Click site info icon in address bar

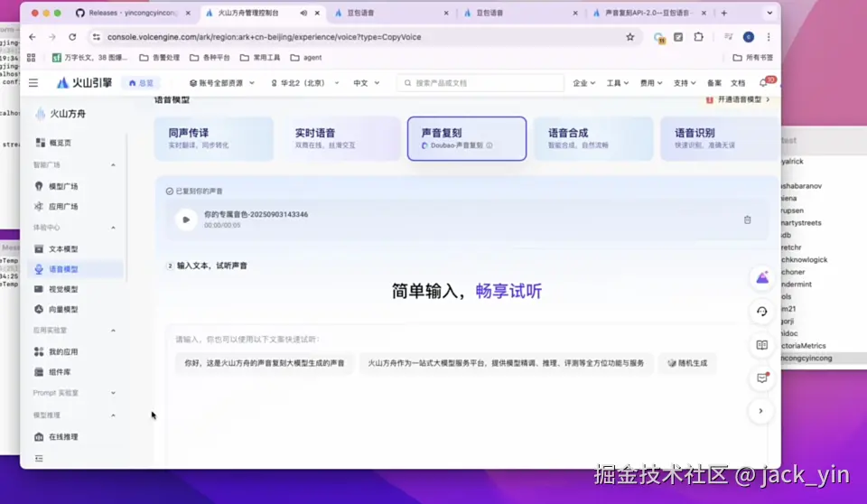97,37
